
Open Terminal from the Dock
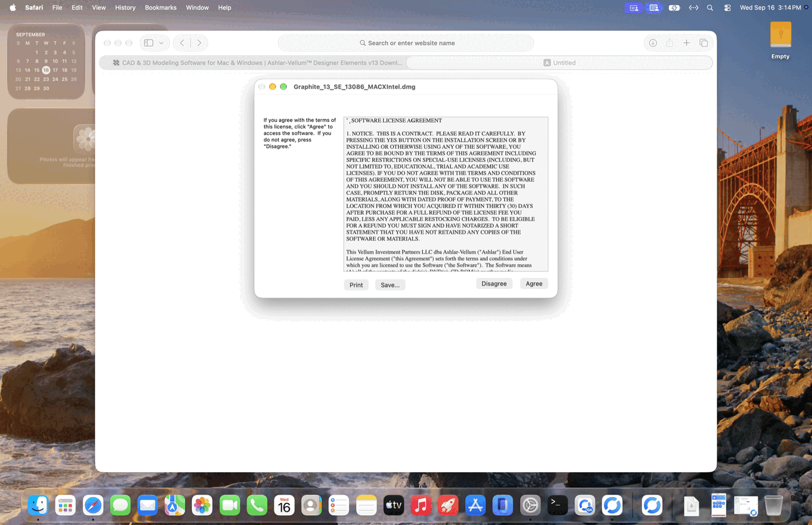(557, 505)
